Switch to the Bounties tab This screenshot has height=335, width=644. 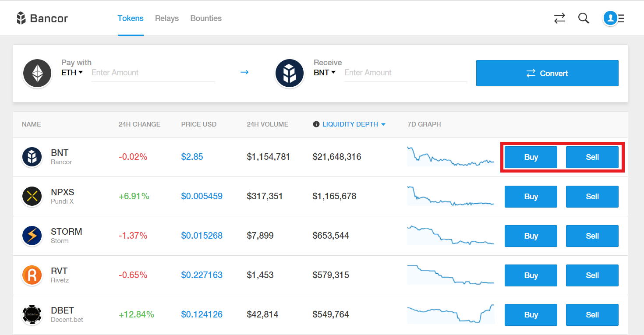[206, 18]
